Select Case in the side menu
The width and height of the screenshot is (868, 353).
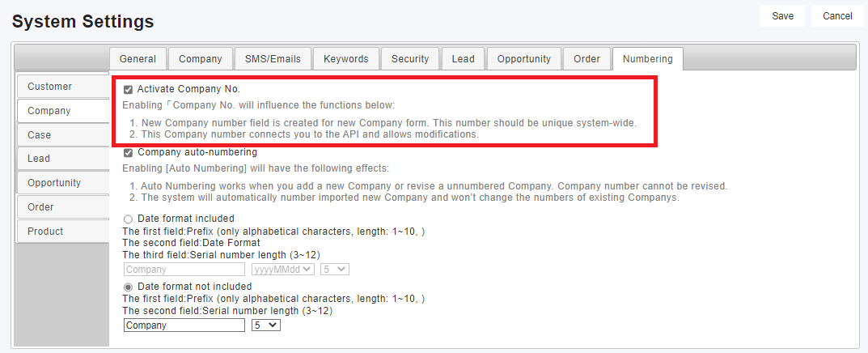click(x=61, y=135)
